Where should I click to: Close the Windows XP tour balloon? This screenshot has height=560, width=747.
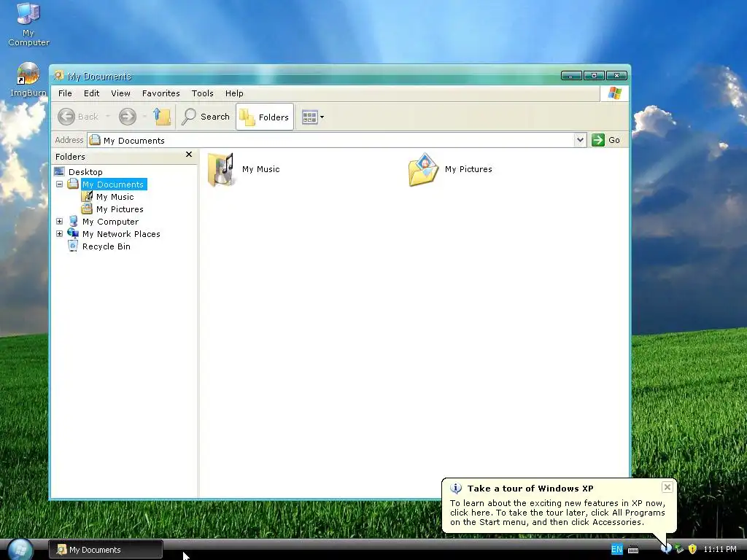[x=667, y=487]
